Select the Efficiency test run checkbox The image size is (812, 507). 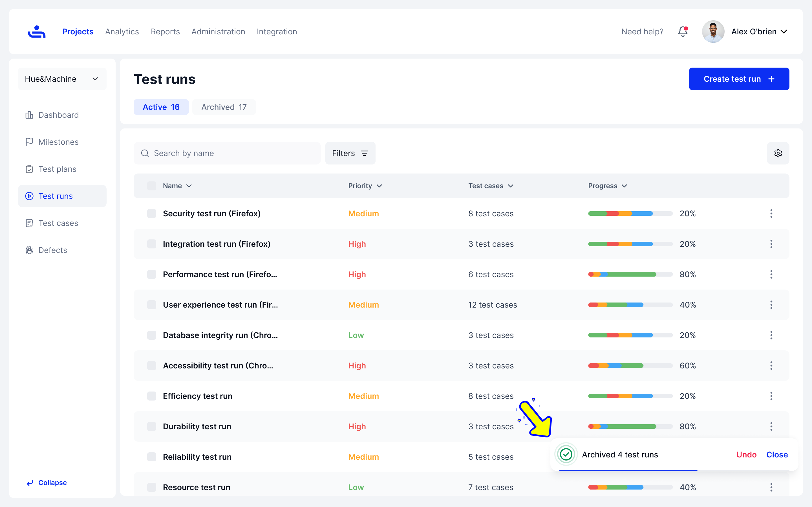coord(152,396)
